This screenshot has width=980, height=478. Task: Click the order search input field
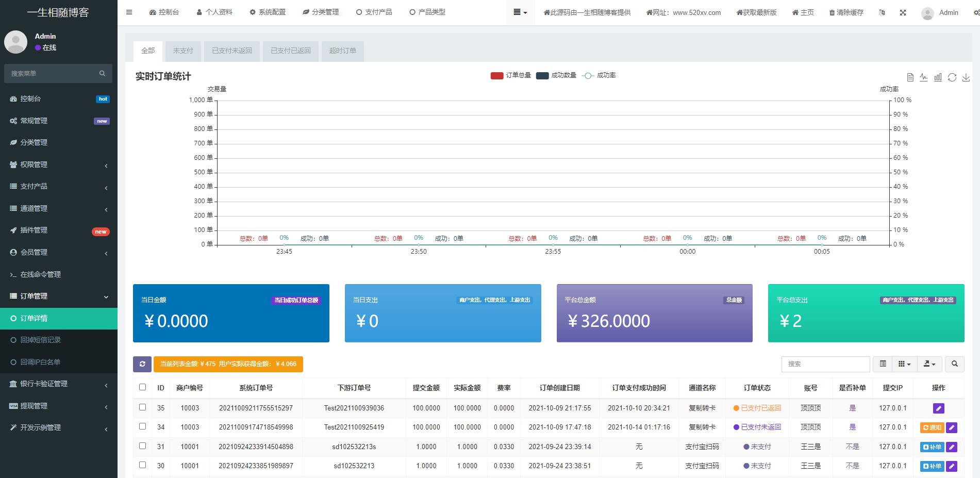click(x=825, y=364)
